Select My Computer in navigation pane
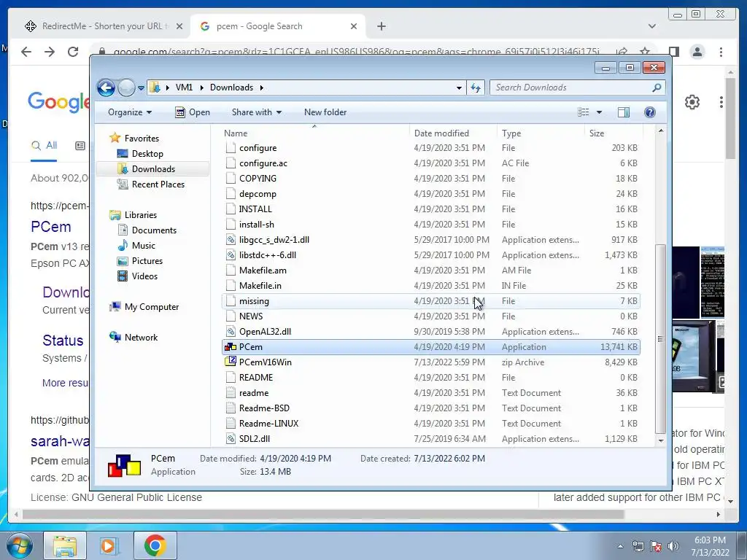 point(152,307)
